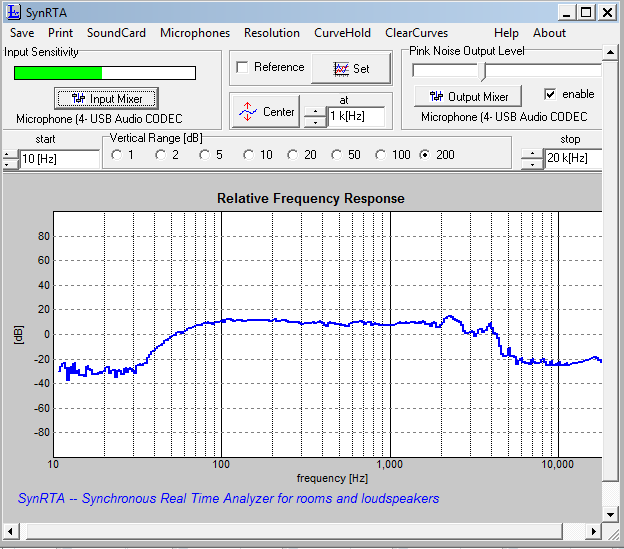Open the Save menu
The height and width of the screenshot is (549, 624).
point(22,33)
